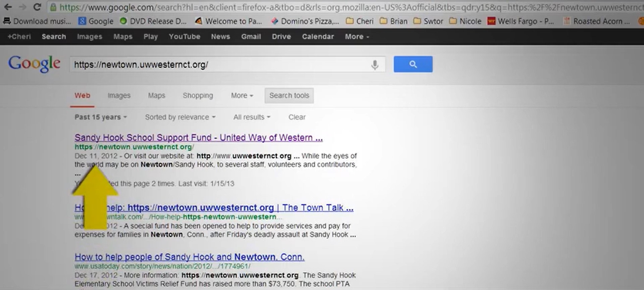The width and height of the screenshot is (644, 290).
Task: Open Play from the black Google bar
Action: [151, 37]
